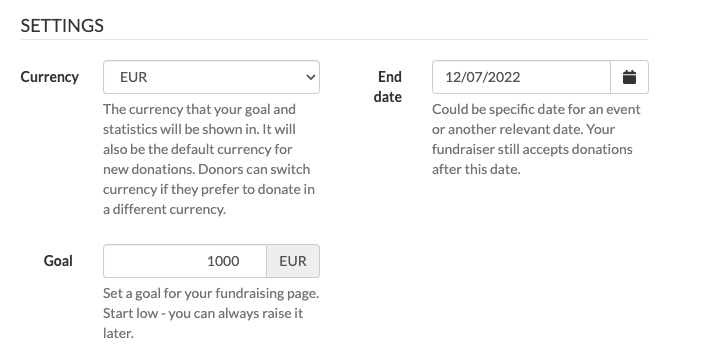The height and width of the screenshot is (363, 710).
Task: Focus the End date field showing 12/07/2022
Action: pyautogui.click(x=521, y=77)
